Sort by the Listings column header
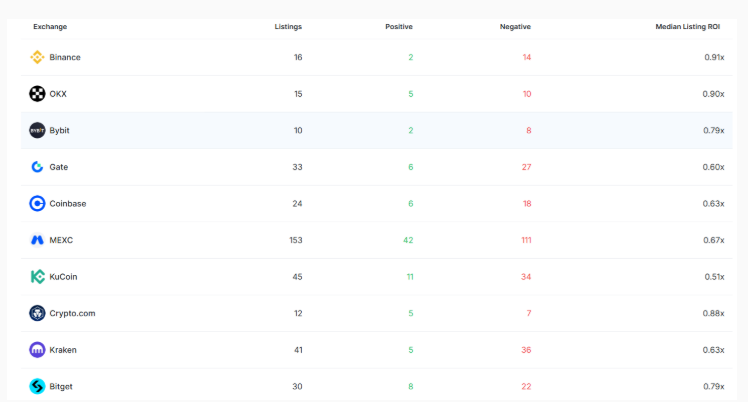748x402 pixels. click(x=288, y=27)
